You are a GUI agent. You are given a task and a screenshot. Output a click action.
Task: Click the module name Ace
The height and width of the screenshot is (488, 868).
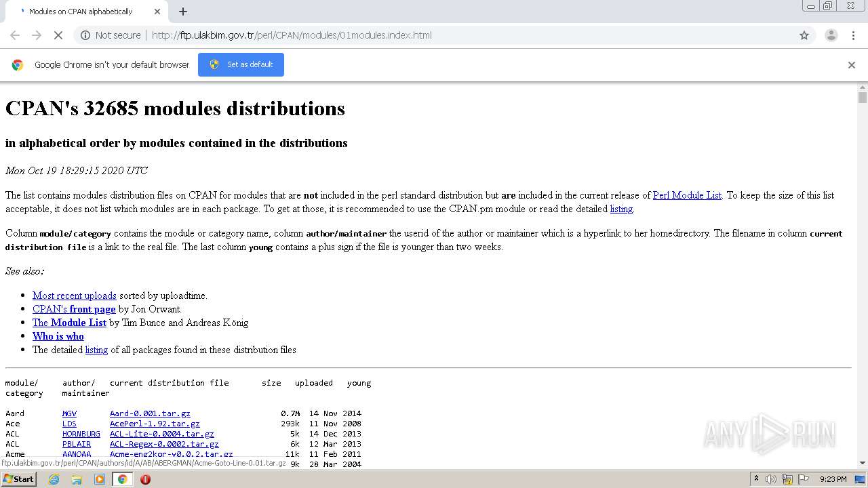[13, 424]
